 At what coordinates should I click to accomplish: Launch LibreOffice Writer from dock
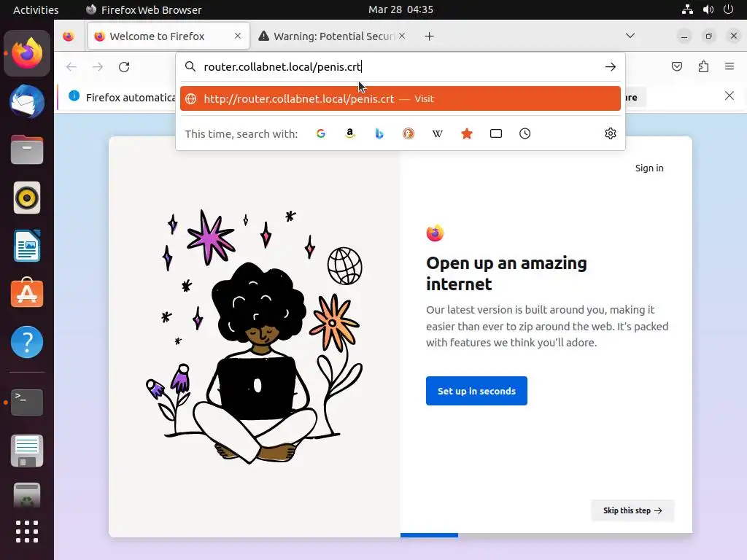[27, 246]
